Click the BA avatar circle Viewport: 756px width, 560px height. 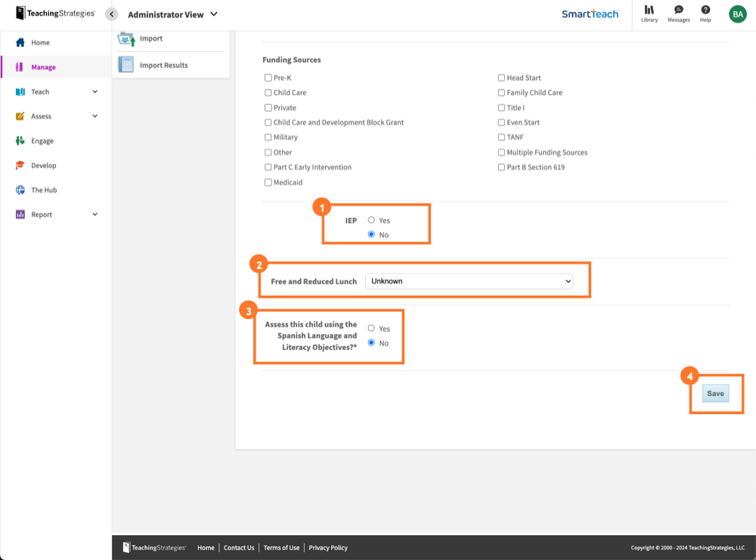pos(737,14)
